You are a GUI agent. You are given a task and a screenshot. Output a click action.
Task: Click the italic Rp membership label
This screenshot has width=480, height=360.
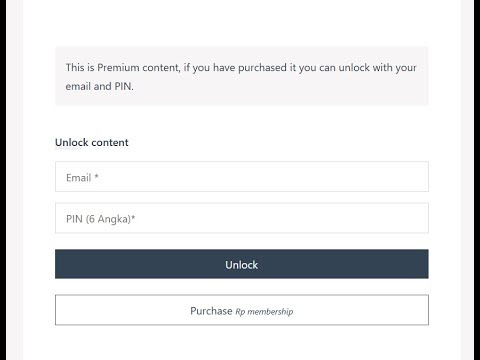pyautogui.click(x=264, y=312)
